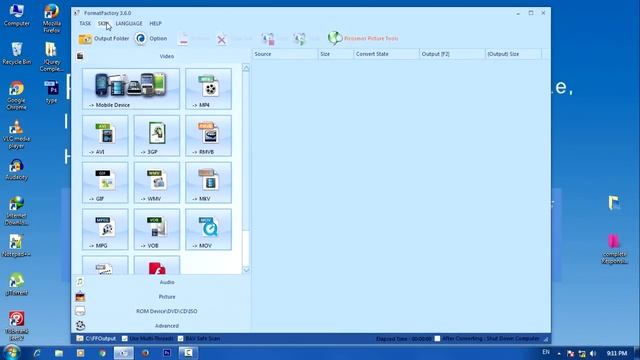
Task: Open the Windows Start menu
Action: (11, 353)
